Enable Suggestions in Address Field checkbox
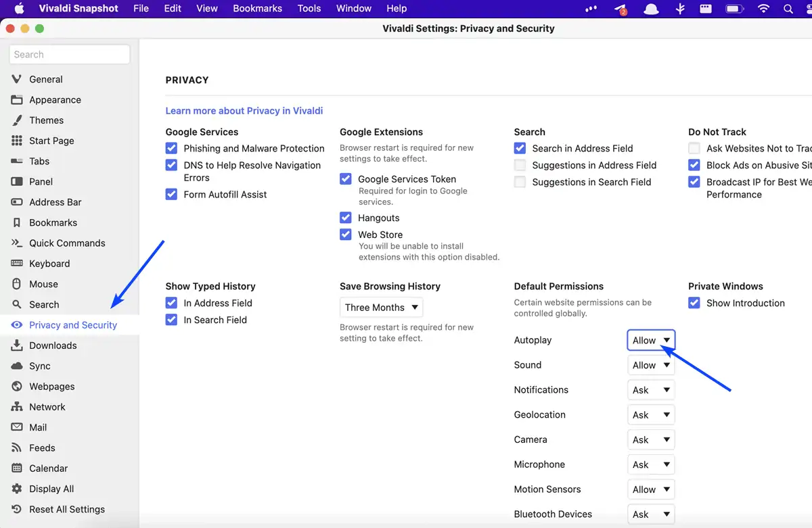Viewport: 812px width, 528px height. click(520, 165)
